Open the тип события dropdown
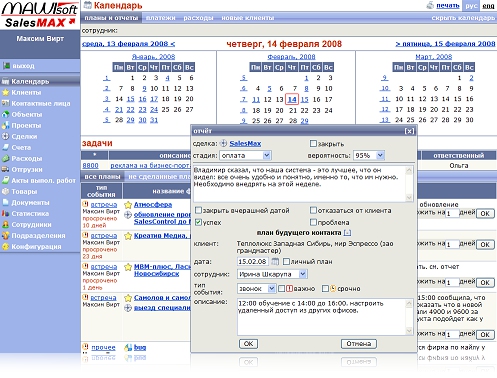 pyautogui.click(x=256, y=288)
